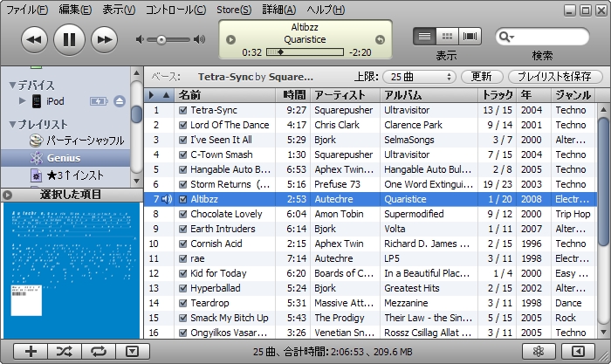Sort by the アーティスト column header
Image resolution: width=611 pixels, height=364 pixels.
[346, 94]
